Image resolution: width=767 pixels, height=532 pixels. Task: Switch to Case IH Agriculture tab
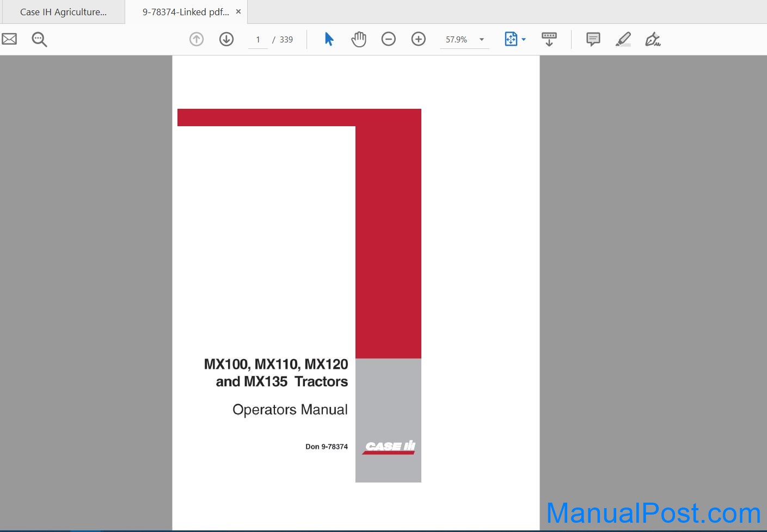pos(63,12)
